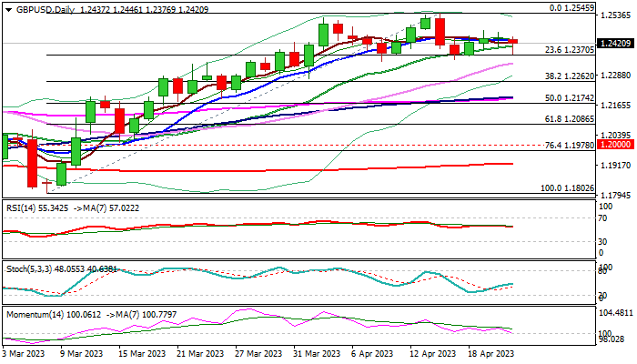Screen dimensions: 637x364
Task: Click the 104.4811 momentum scale value
Action: coord(616,313)
